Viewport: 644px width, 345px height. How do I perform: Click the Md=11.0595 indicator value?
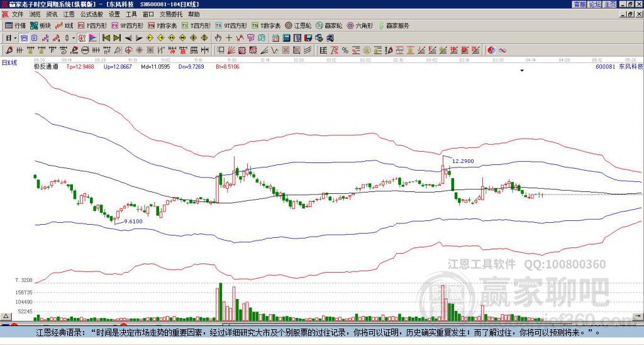tap(155, 66)
